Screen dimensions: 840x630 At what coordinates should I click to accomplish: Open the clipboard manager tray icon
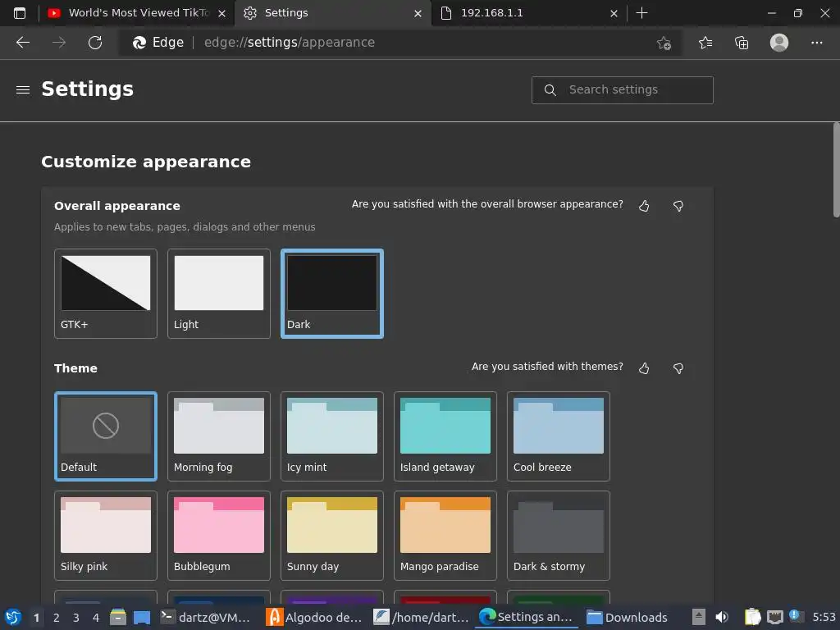coord(753,617)
